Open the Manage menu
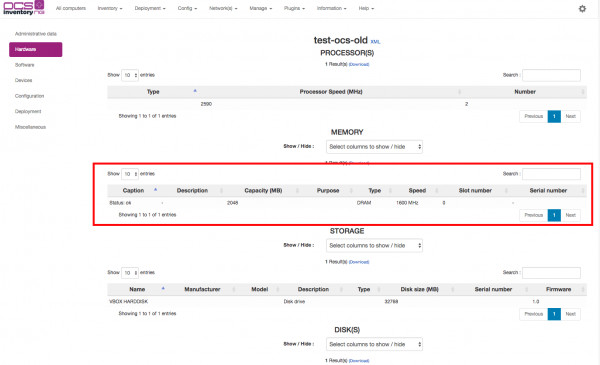Screen dimensions: 600x365 point(261,8)
